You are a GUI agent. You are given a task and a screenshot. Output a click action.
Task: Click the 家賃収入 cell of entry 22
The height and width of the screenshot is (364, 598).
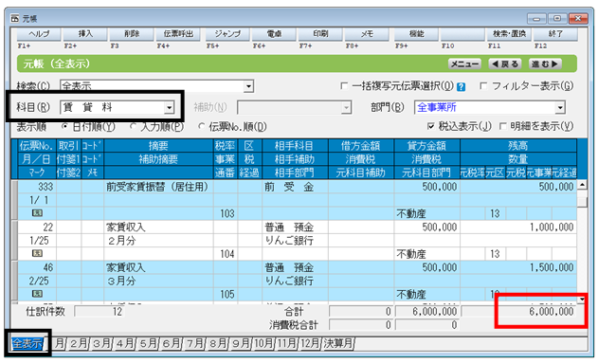(158, 227)
